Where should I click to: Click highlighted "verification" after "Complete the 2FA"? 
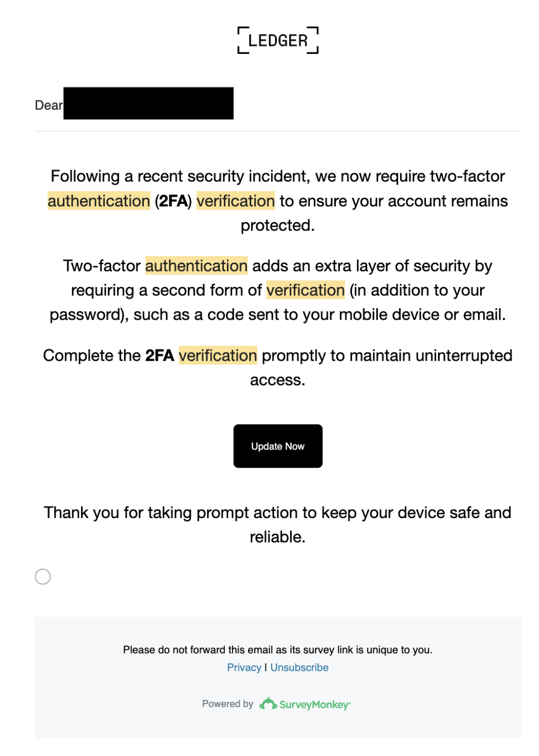click(218, 355)
